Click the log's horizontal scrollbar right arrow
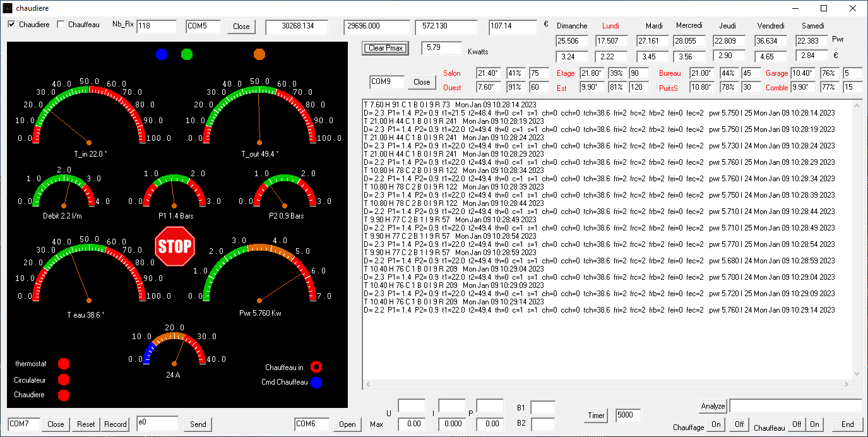This screenshot has width=868, height=437. coord(847,384)
